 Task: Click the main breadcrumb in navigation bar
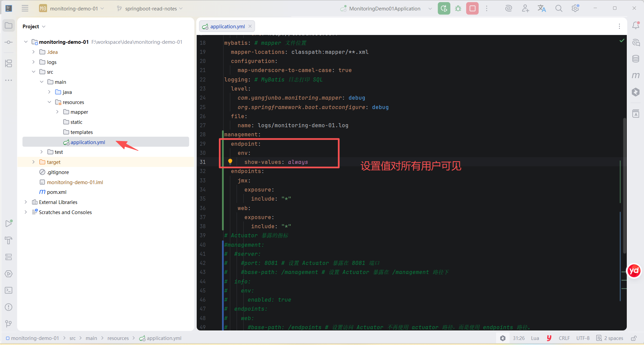[x=91, y=338]
